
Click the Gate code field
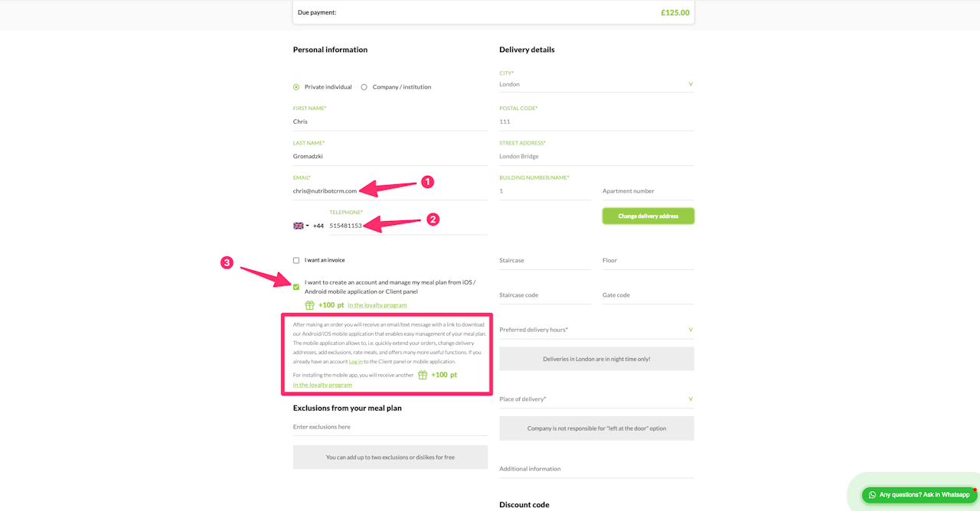point(648,295)
